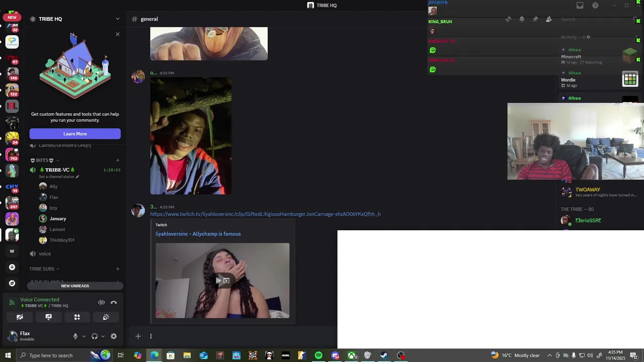This screenshot has width=644, height=362.
Task: Open the microphone input options arrow
Action: [84, 336]
